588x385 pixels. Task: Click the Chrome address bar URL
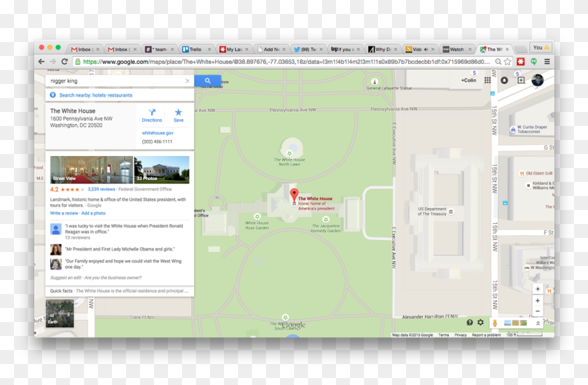point(286,62)
